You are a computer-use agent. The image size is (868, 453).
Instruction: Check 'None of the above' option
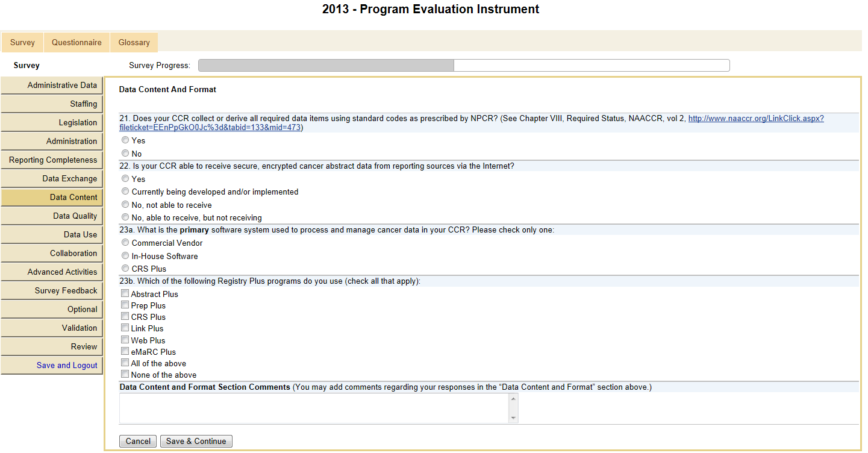(125, 374)
